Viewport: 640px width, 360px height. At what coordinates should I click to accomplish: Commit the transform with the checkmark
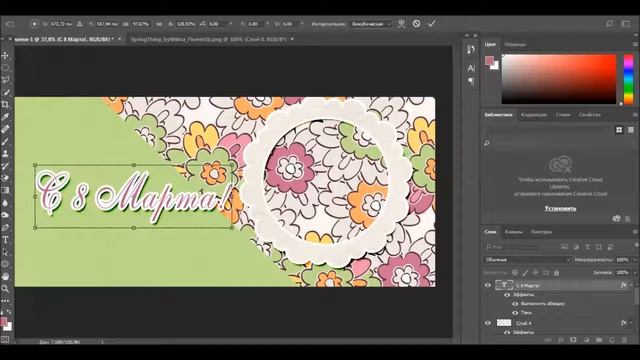pos(431,24)
